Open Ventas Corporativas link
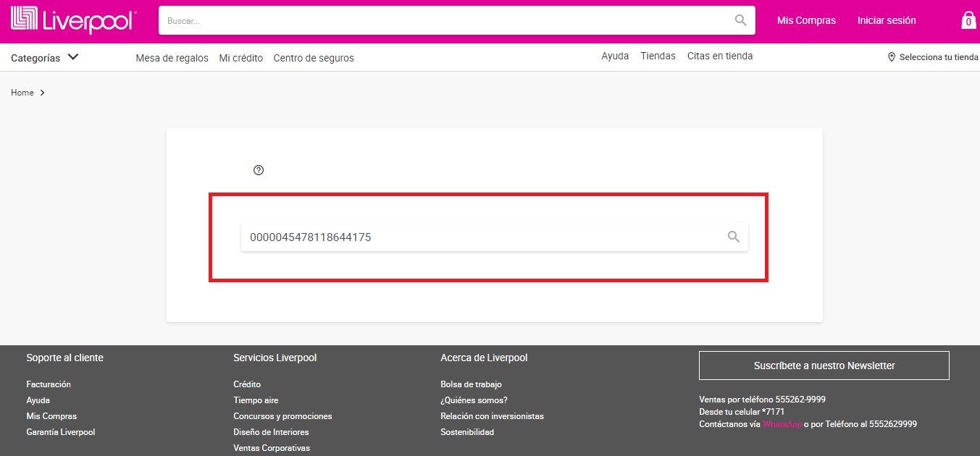 (272, 448)
